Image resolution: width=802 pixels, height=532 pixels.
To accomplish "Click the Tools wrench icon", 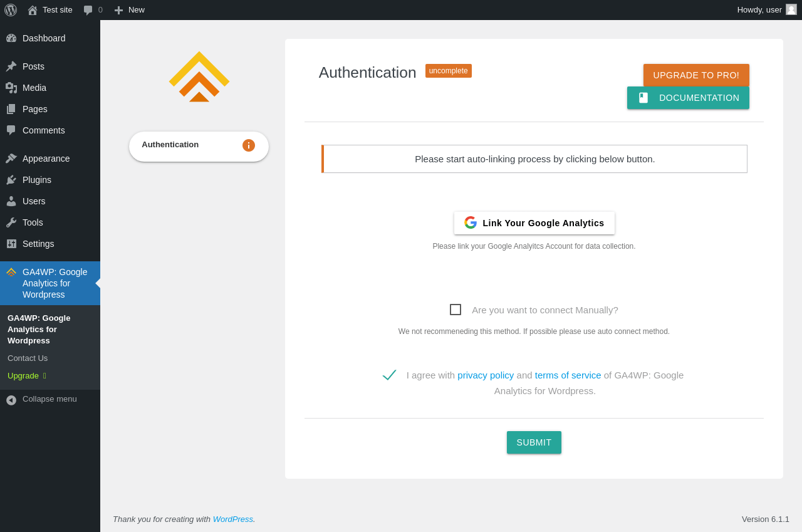I will pyautogui.click(x=11, y=222).
